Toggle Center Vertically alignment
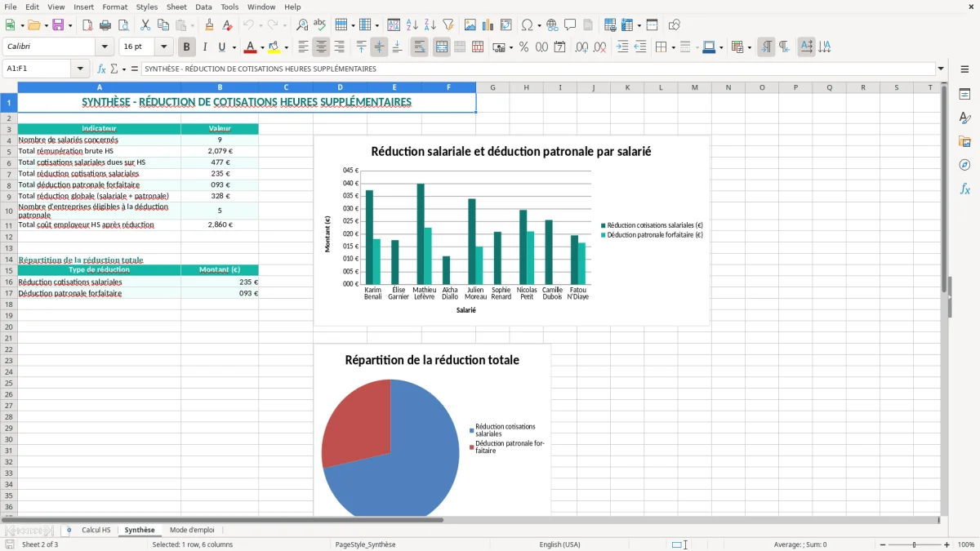The width and height of the screenshot is (980, 551). pyautogui.click(x=379, y=47)
